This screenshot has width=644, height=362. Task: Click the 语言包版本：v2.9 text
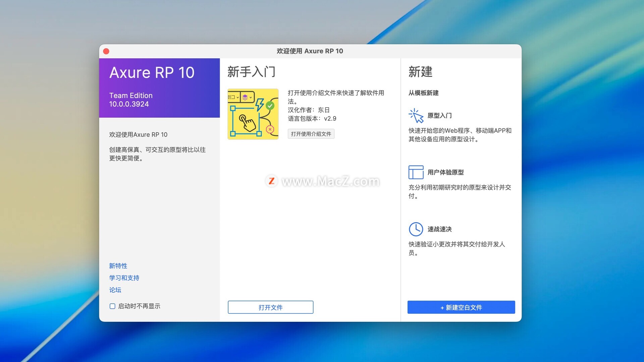coord(312,119)
